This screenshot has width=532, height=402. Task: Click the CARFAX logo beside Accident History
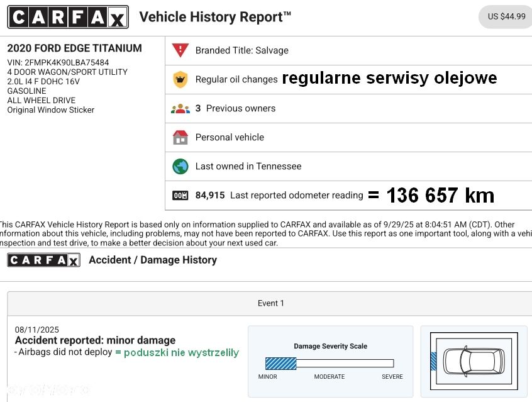(44, 260)
